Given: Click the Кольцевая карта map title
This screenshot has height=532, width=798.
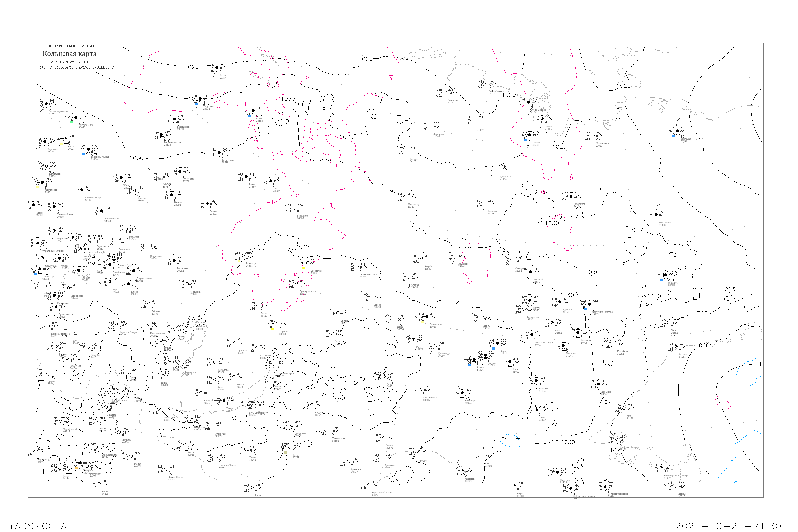Looking at the screenshot, I should [x=69, y=54].
